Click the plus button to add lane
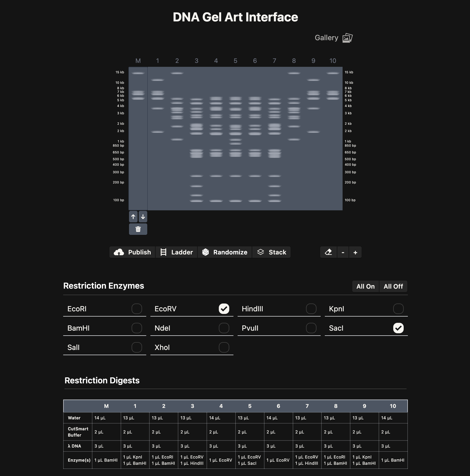Screen dimensions: 470x476 point(355,252)
